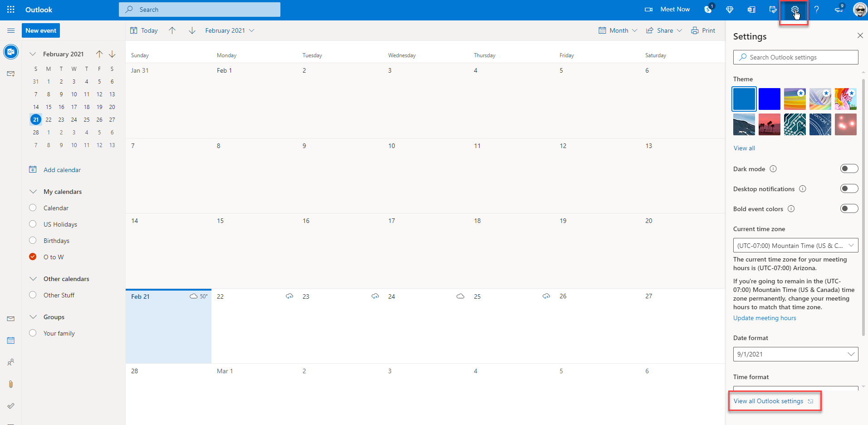The height and width of the screenshot is (425, 868).
Task: Click Print in the toolbar
Action: pos(703,30)
